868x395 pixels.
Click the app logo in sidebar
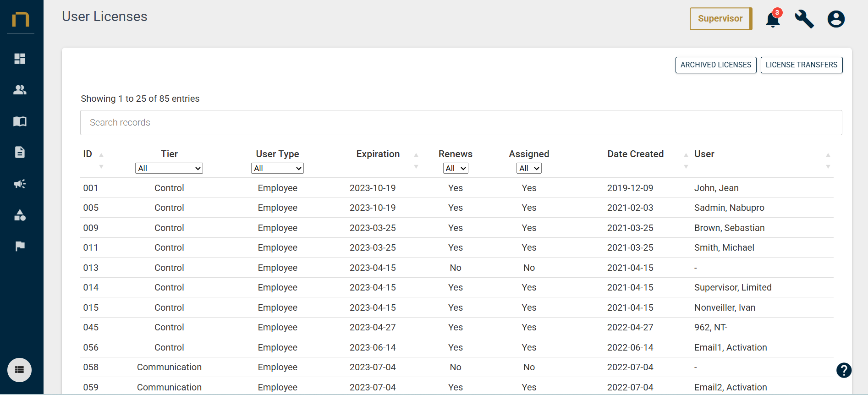[x=21, y=20]
